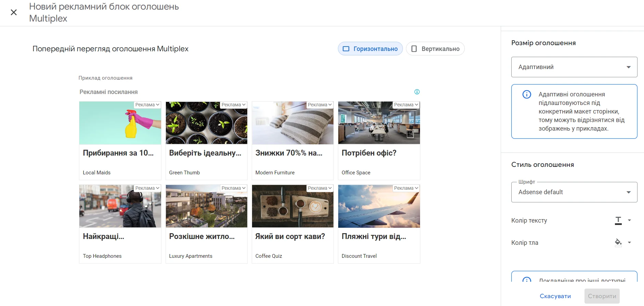This screenshot has height=306, width=644.
Task: Click the 'Modern Furniture' advertiser text
Action: click(275, 173)
